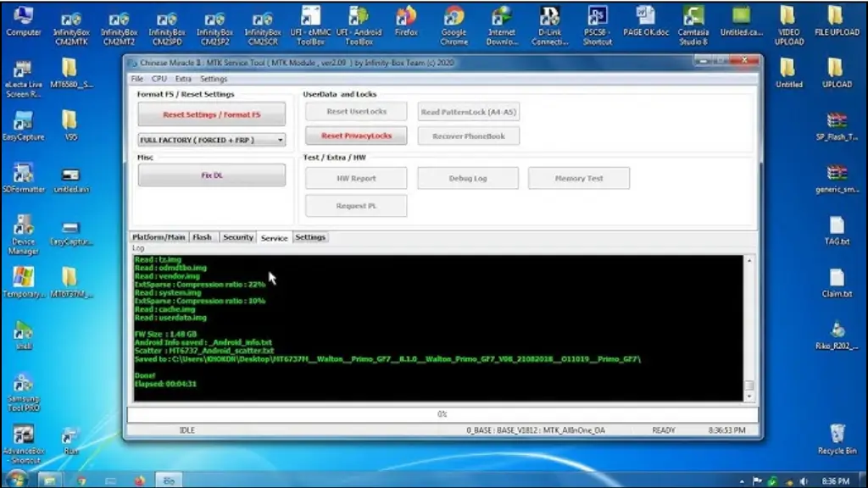868x488 pixels.
Task: Open PSCS8 Shortcut icon
Action: coord(598,25)
